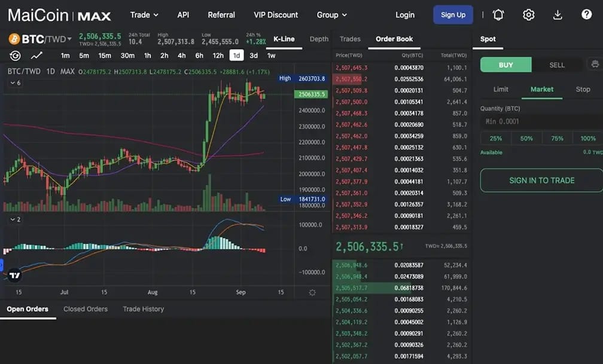Set quantity to 75%
Viewport: 603px width, 364px height.
pyautogui.click(x=558, y=139)
